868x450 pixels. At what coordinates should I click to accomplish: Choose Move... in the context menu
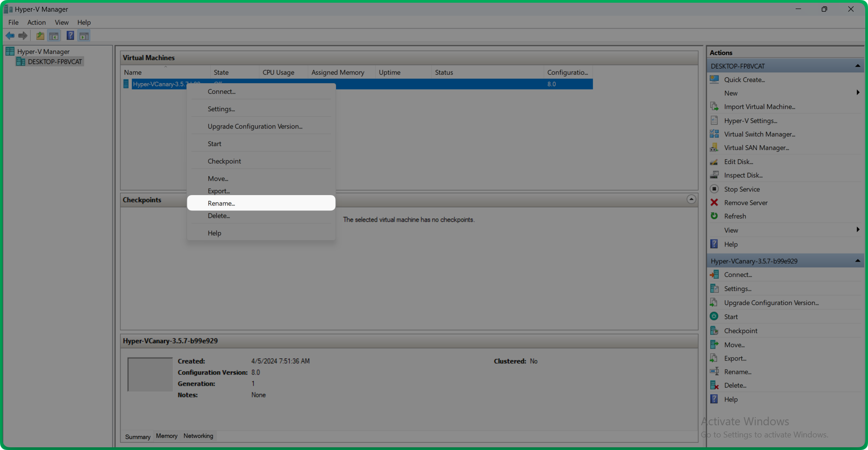(261, 178)
